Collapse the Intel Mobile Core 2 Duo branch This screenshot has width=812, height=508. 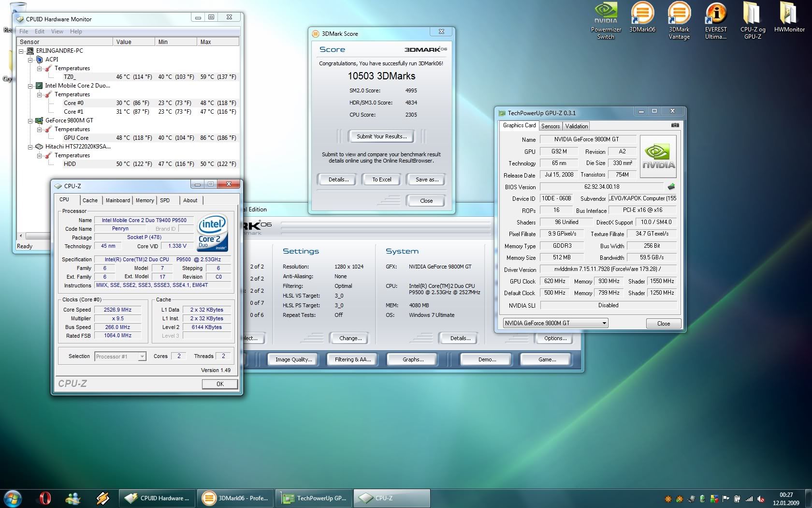coord(30,86)
